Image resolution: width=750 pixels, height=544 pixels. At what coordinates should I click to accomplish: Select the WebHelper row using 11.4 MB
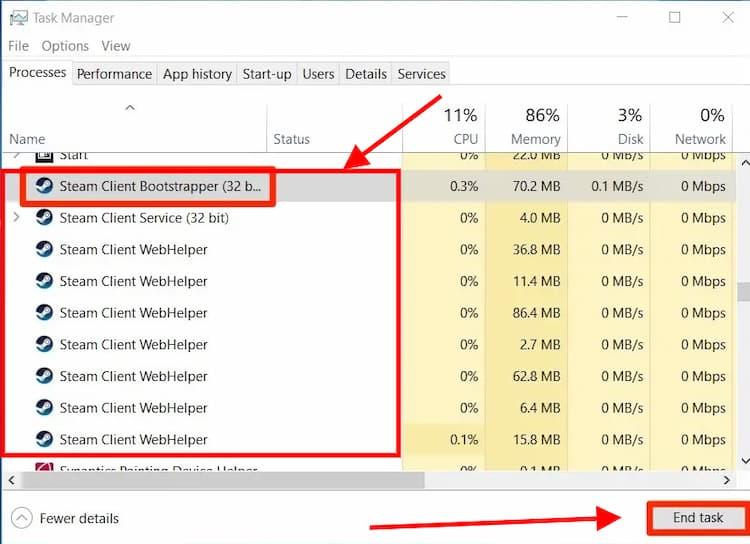pos(371,280)
